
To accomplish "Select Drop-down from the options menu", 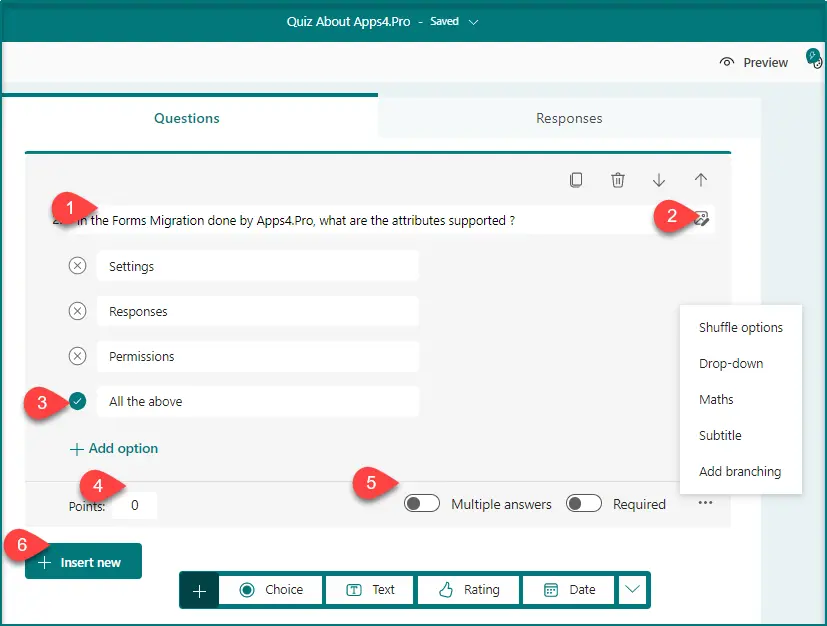I will pos(731,364).
